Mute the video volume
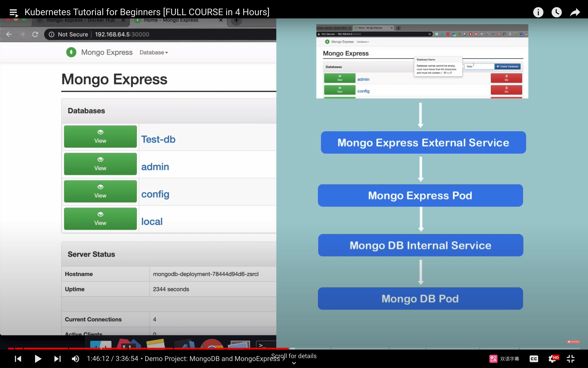This screenshot has height=368, width=588. [x=75, y=359]
